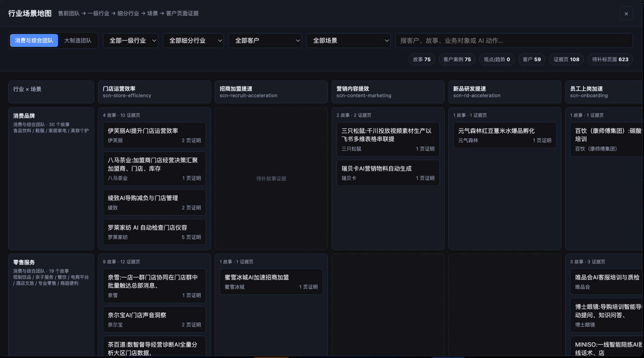Click the empty 待补故事证据 cell

(271, 179)
